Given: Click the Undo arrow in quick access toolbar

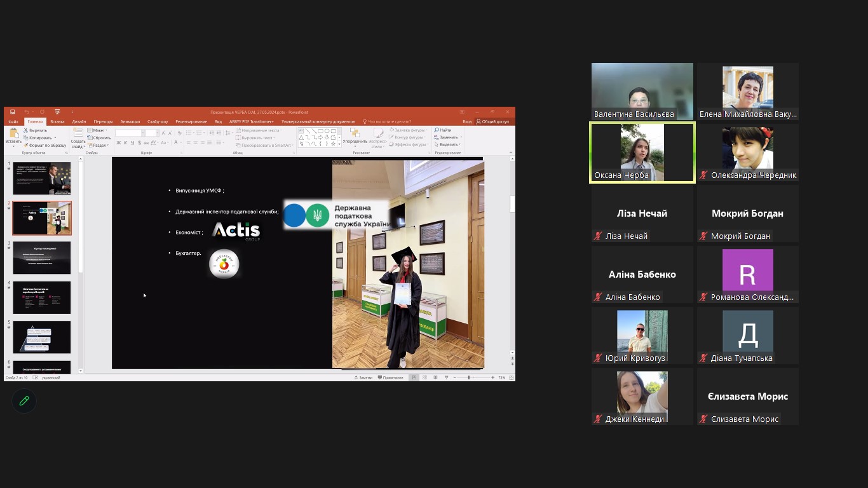Looking at the screenshot, I should click(x=27, y=112).
